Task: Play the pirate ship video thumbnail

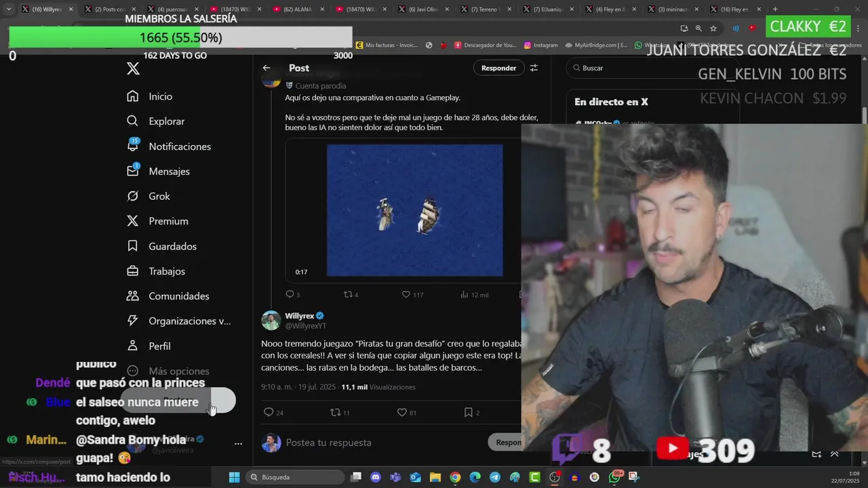Action: [415, 210]
